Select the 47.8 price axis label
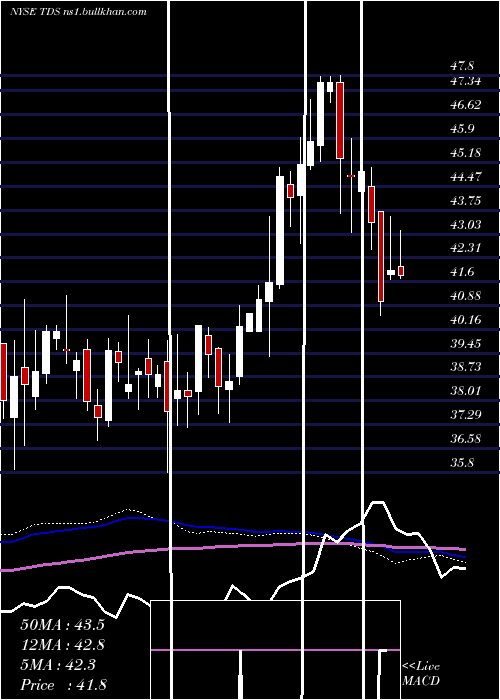The height and width of the screenshot is (700, 500). (x=462, y=66)
